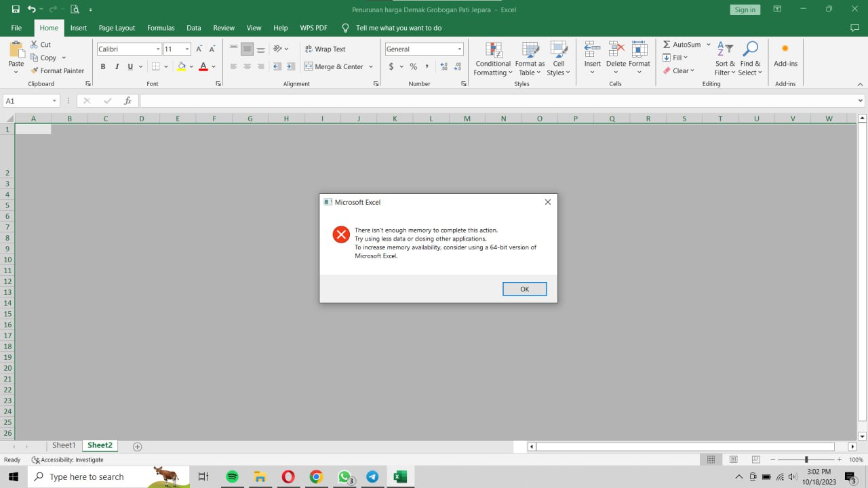Toggle Center horizontal alignment
Viewport: 868px width, 488px height.
click(247, 66)
